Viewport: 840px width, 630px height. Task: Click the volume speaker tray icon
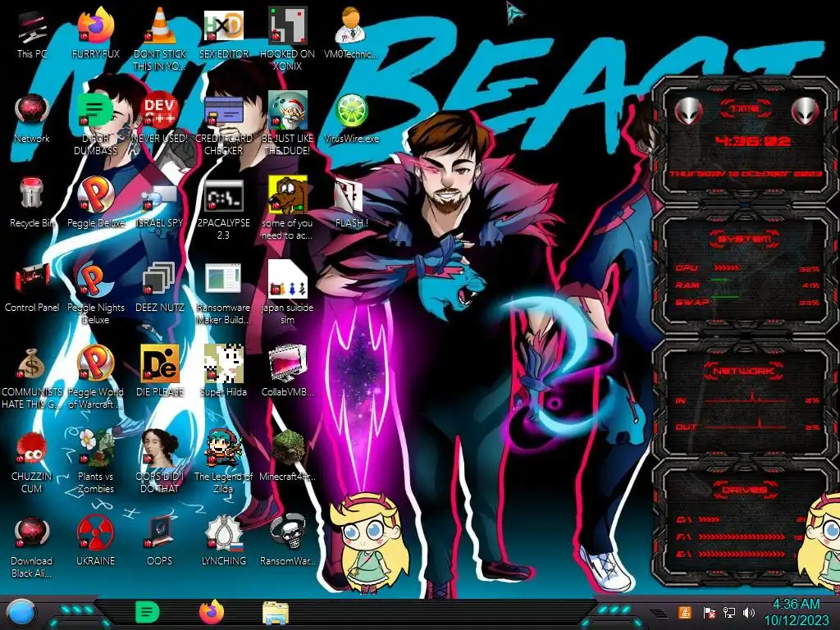point(748,612)
